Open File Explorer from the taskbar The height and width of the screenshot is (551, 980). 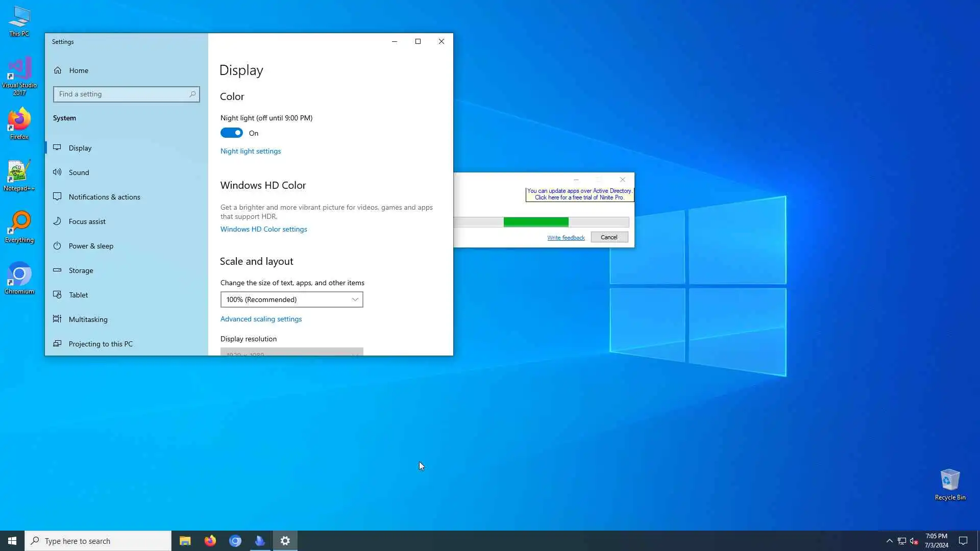tap(185, 541)
